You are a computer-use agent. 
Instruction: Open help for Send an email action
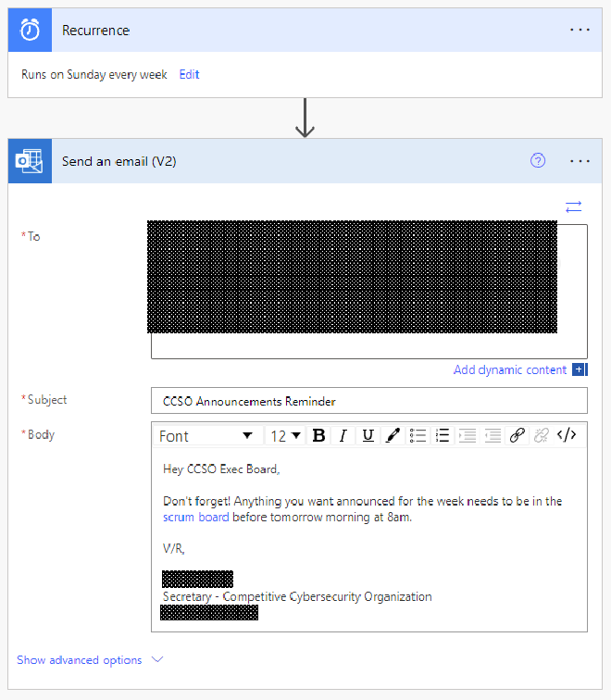tap(538, 161)
